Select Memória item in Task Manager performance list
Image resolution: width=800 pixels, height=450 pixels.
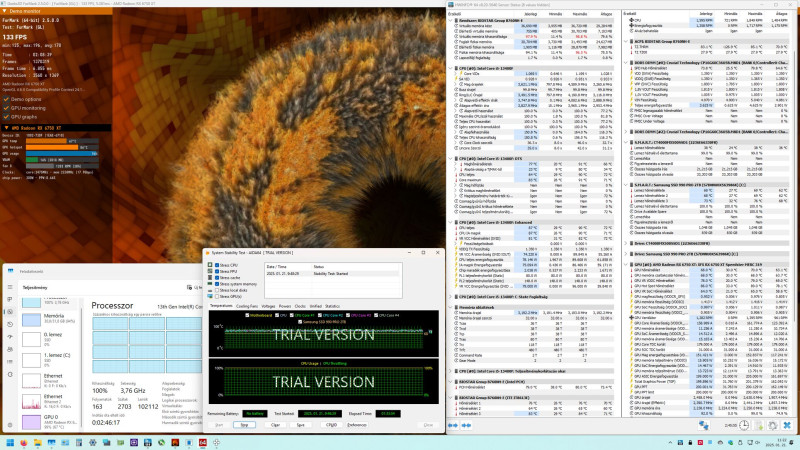coord(50,319)
